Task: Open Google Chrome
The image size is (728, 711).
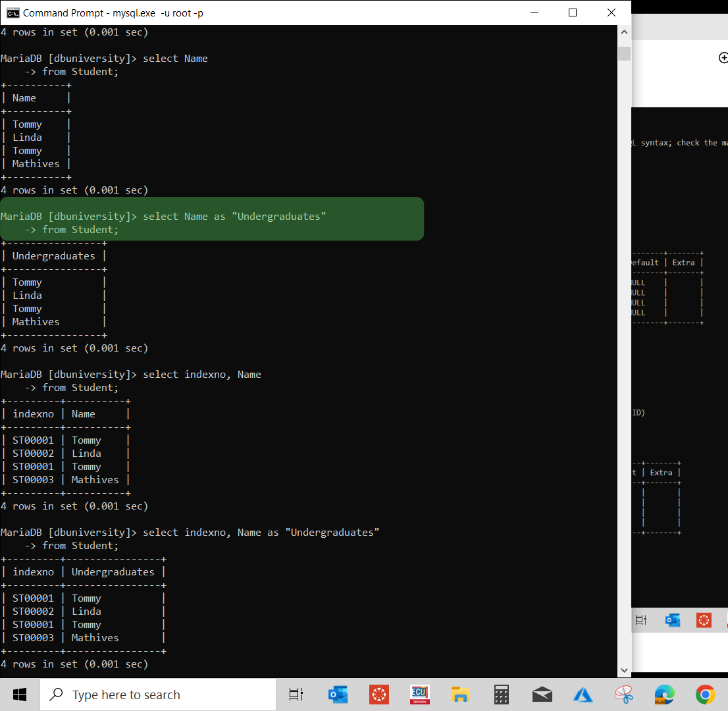Action: [705, 694]
